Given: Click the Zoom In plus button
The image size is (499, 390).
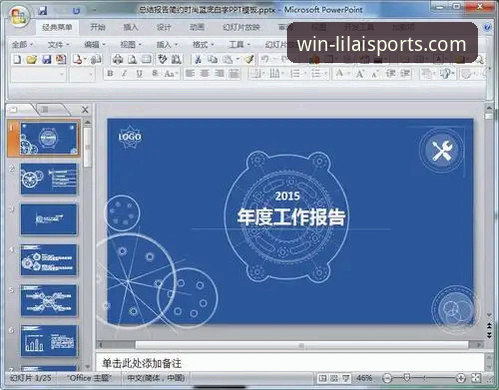Looking at the screenshot, I should (461, 378).
